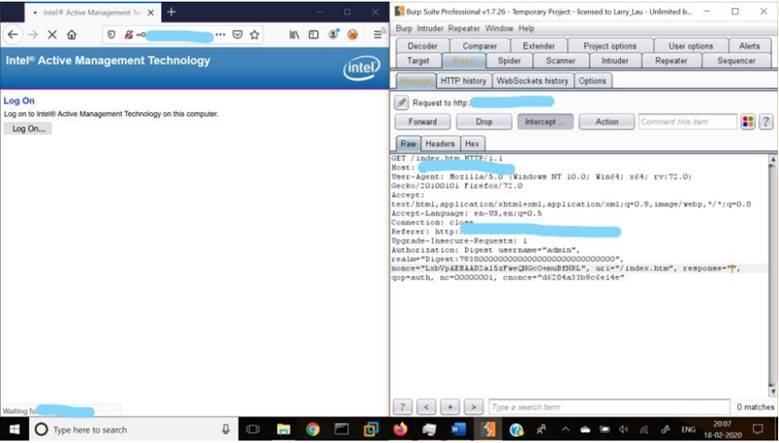Screen dimensions: 779x443
Task: Click the request pane vertical scrollbar
Action: point(772,276)
